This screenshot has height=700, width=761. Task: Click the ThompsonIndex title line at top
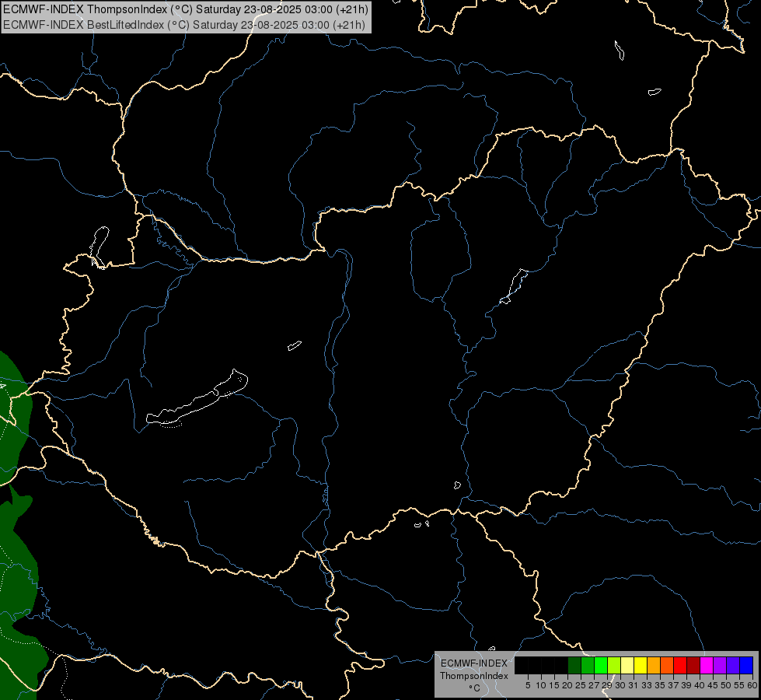(186, 9)
